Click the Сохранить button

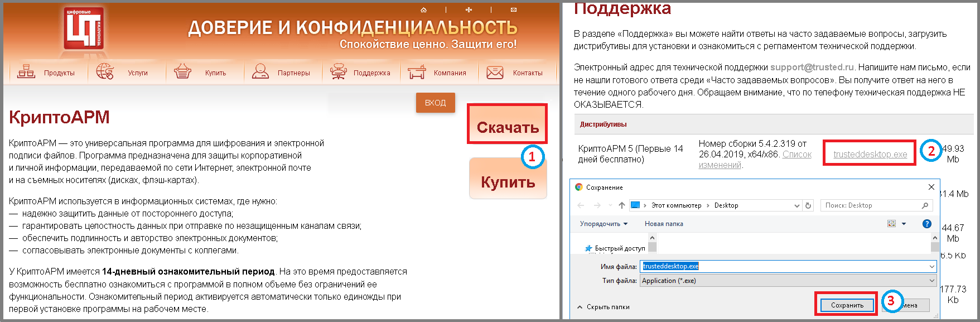point(847,305)
